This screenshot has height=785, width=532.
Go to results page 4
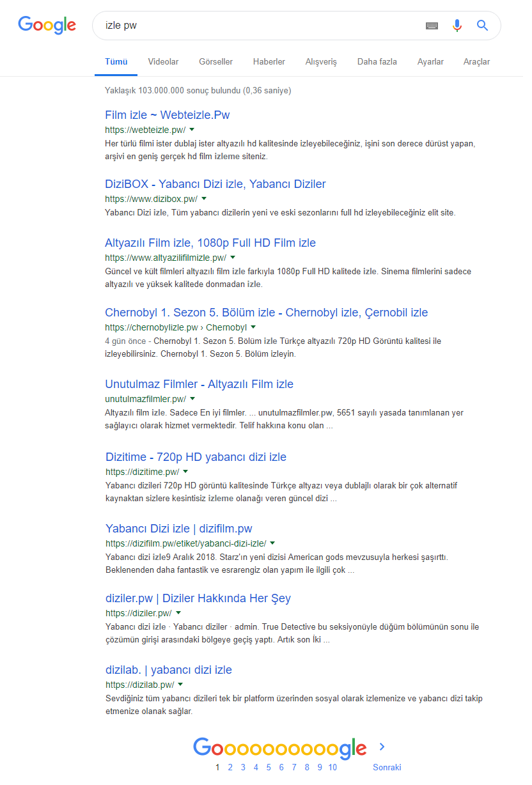pos(256,767)
